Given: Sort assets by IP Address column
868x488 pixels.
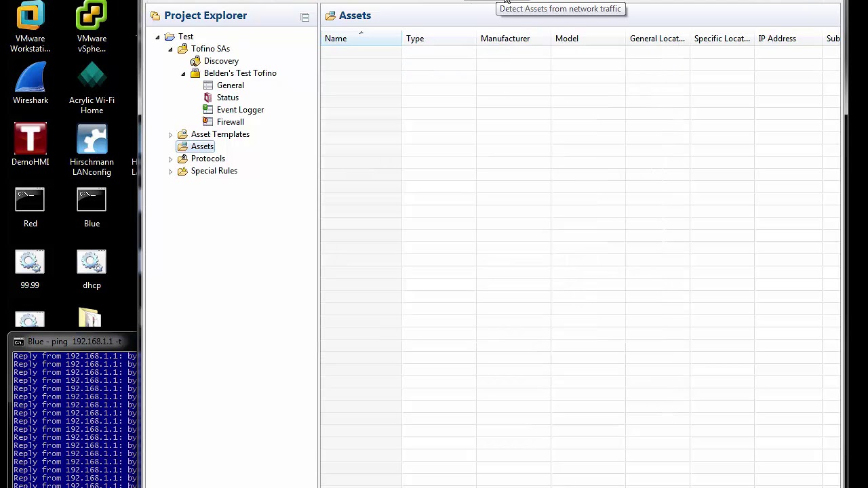Looking at the screenshot, I should pyautogui.click(x=788, y=39).
